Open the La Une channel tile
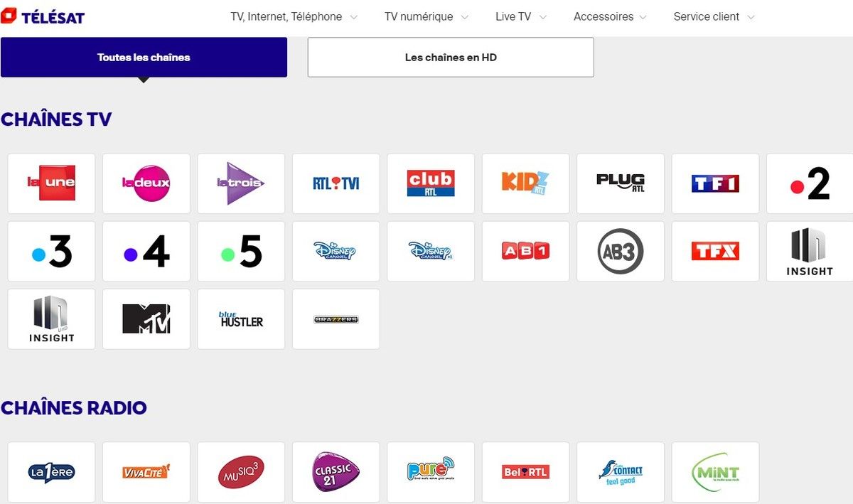This screenshot has width=853, height=504. (51, 183)
